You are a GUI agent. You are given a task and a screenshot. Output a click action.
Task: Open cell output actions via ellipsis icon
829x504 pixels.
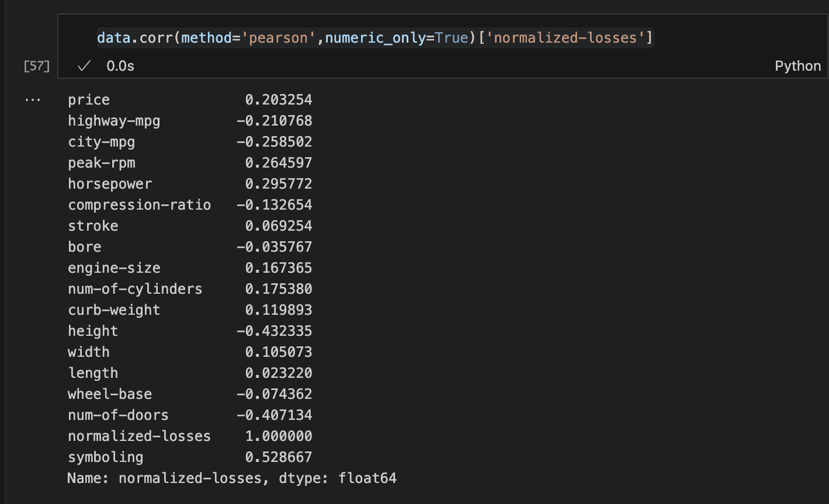click(33, 99)
